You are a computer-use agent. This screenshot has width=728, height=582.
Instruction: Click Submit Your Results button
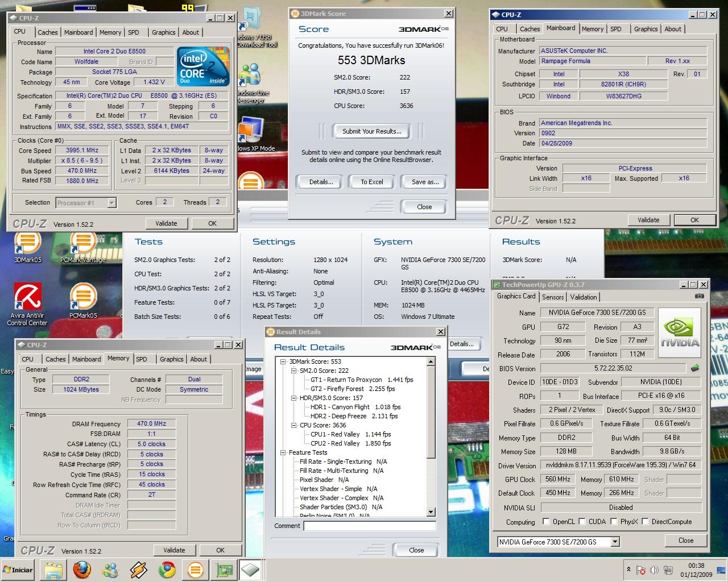pyautogui.click(x=371, y=131)
